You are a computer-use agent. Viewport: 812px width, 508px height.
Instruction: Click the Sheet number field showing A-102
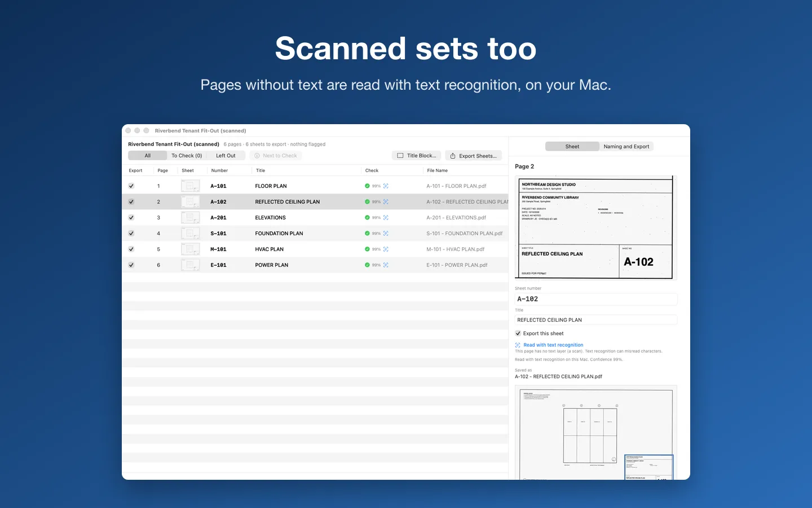click(596, 299)
